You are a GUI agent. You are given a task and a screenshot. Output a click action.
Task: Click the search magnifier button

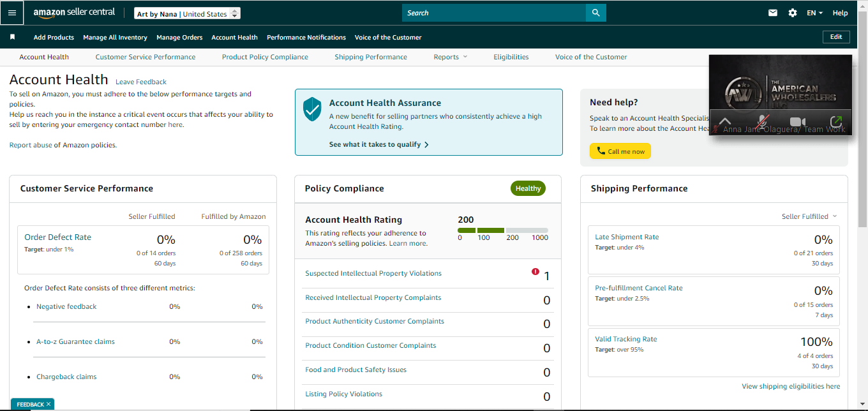pyautogui.click(x=596, y=13)
